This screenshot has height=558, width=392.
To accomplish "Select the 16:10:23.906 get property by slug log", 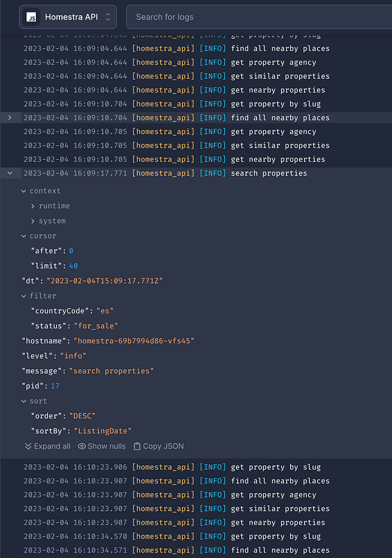I will click(196, 467).
